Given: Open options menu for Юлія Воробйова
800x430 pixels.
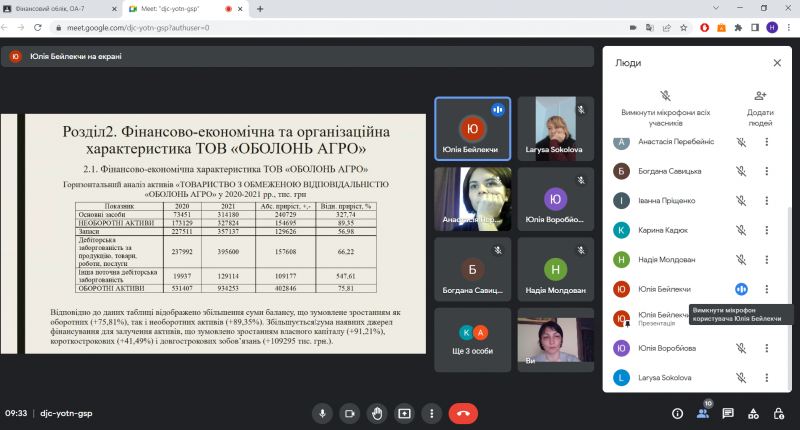Looking at the screenshot, I should pos(766,348).
